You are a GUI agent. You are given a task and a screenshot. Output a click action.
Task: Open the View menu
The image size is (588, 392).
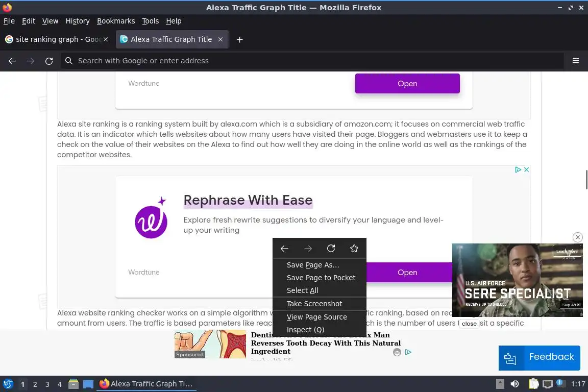(x=50, y=21)
